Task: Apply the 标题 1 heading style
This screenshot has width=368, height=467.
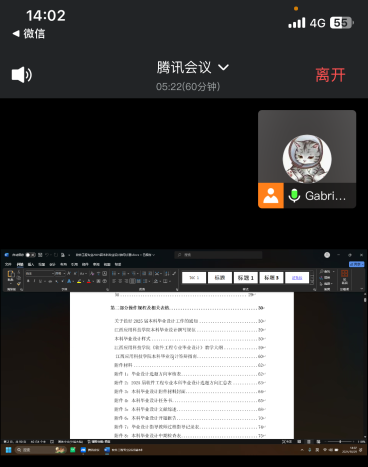Action: point(246,278)
